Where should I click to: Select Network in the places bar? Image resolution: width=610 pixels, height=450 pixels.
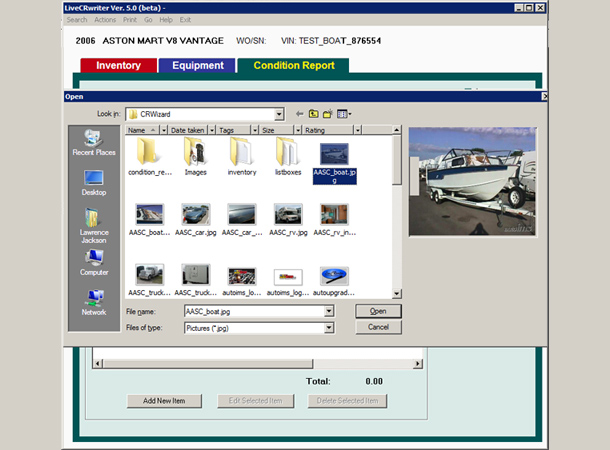tap(94, 302)
